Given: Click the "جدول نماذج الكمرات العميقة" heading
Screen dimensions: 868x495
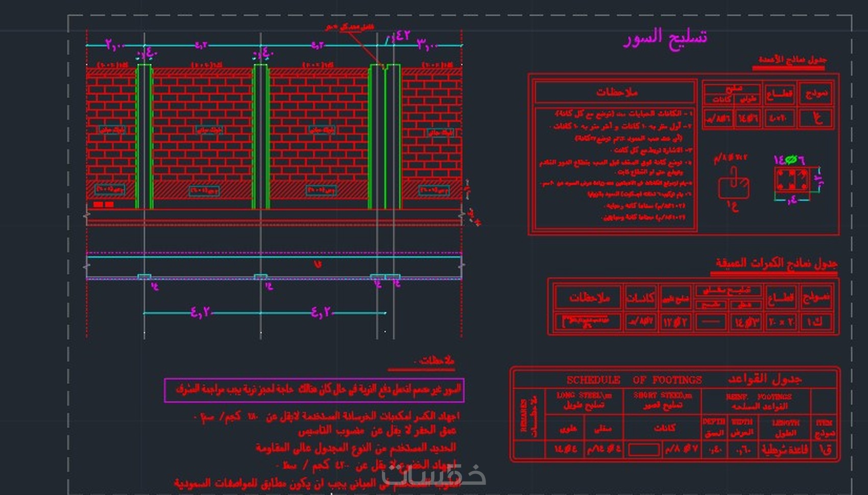Looking at the screenshot, I should pyautogui.click(x=776, y=263).
